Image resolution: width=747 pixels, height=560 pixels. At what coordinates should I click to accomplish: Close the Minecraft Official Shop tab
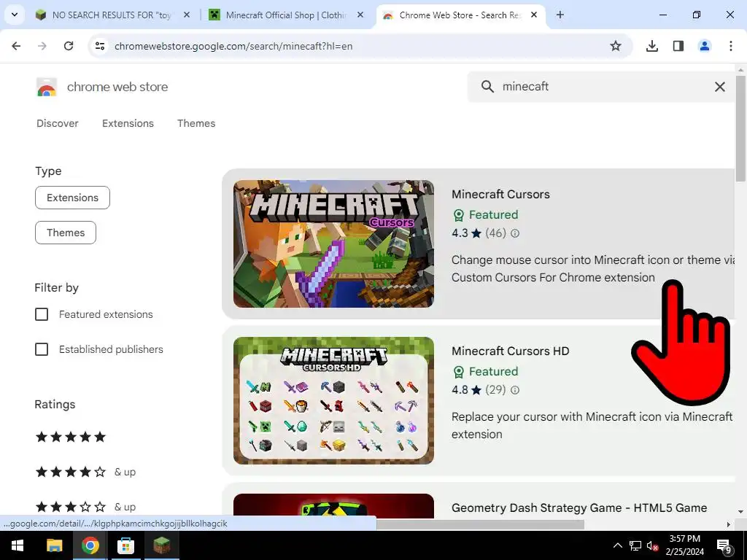(x=360, y=15)
